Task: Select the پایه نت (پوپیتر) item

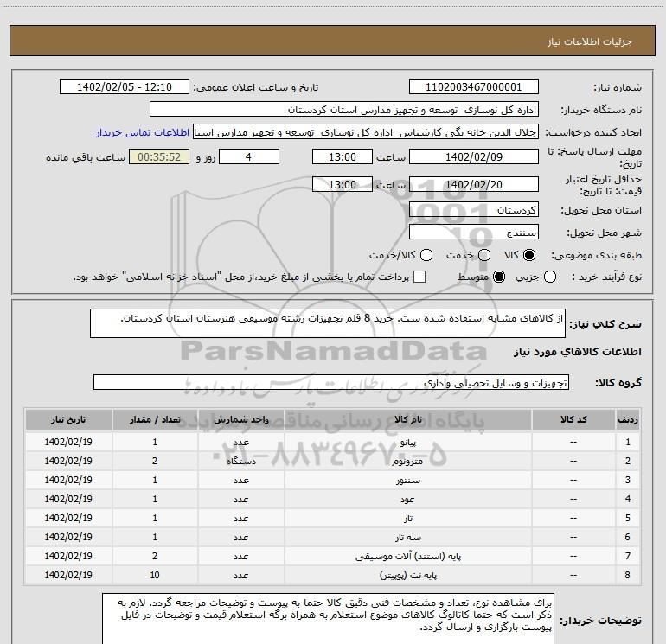Action: (407, 575)
